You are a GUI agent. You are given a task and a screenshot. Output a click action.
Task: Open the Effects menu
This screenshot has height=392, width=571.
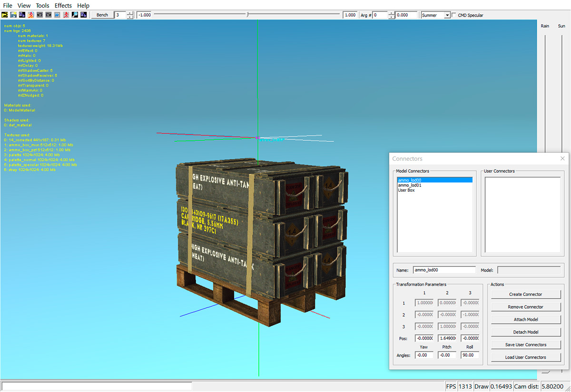63,6
